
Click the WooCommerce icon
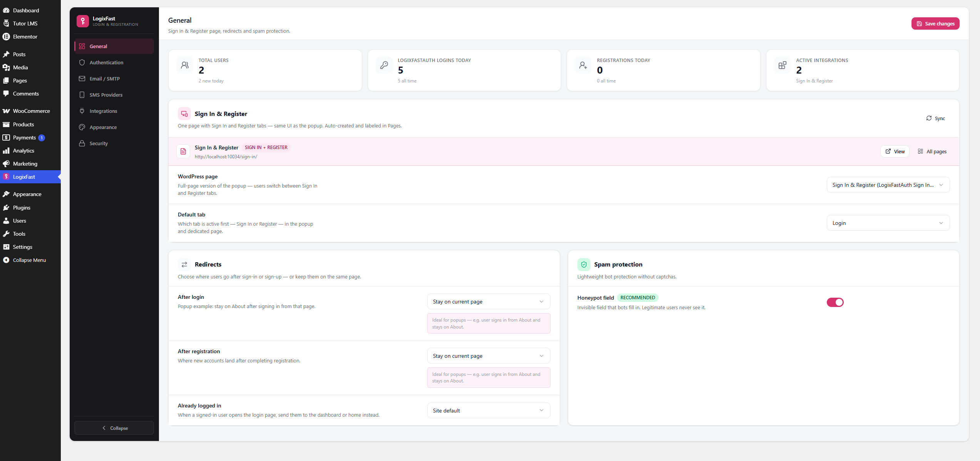(x=6, y=111)
